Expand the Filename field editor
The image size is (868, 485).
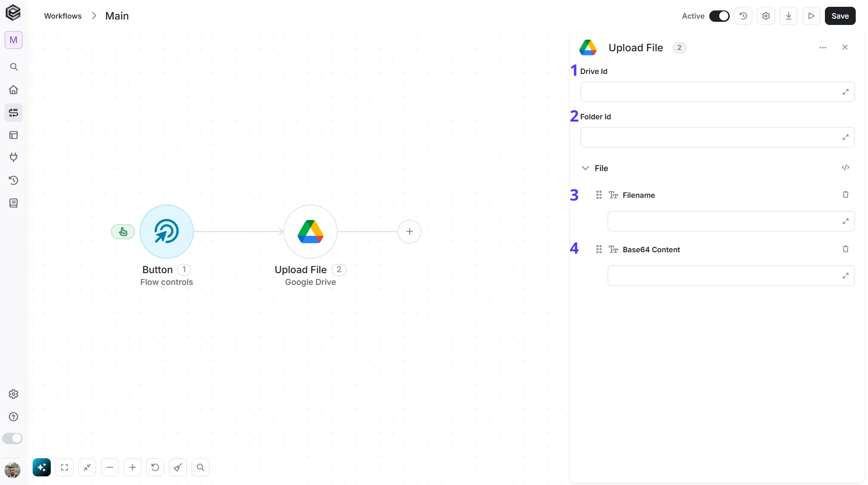tap(845, 221)
